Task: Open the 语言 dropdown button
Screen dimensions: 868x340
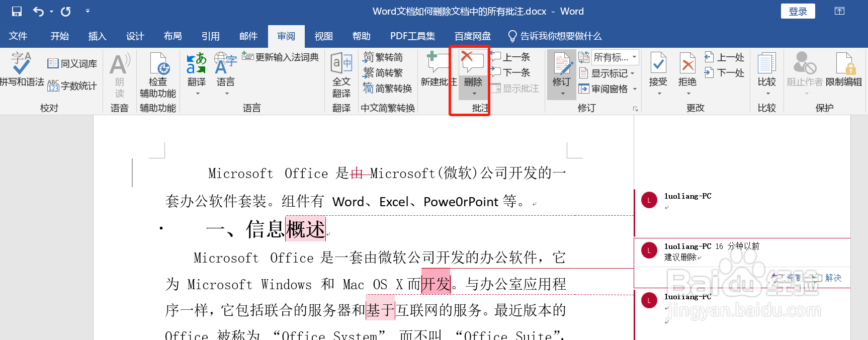Action: pyautogui.click(x=225, y=74)
